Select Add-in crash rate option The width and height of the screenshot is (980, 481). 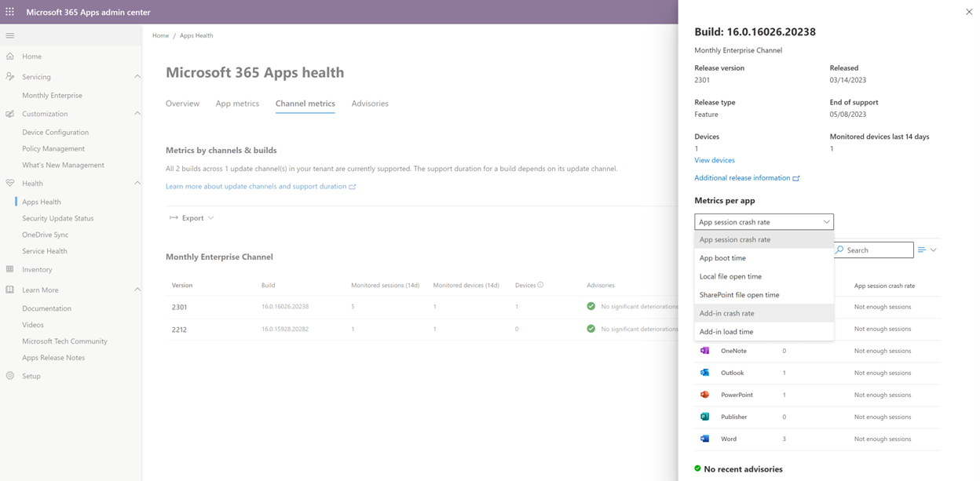point(726,313)
